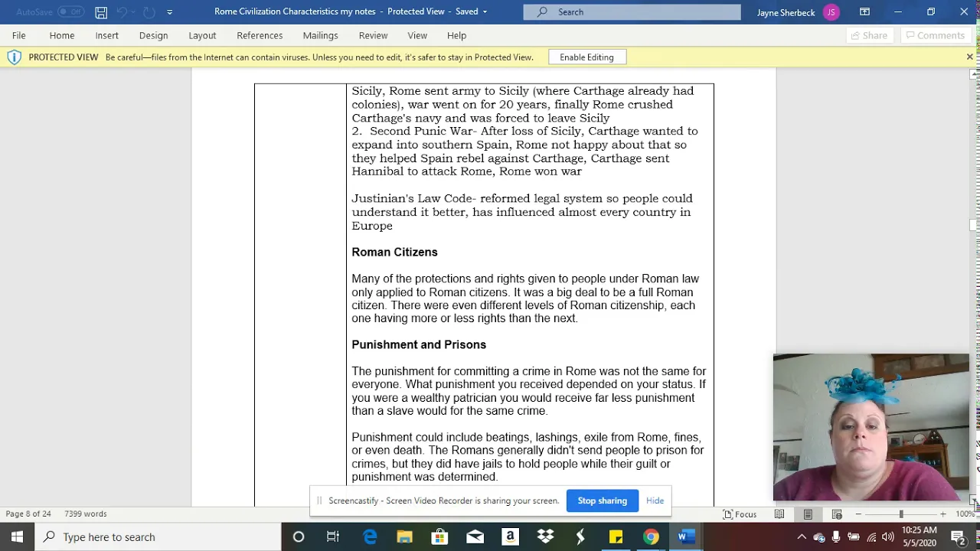Click the Protected View shield icon
Screen dimensions: 980x551
14,57
